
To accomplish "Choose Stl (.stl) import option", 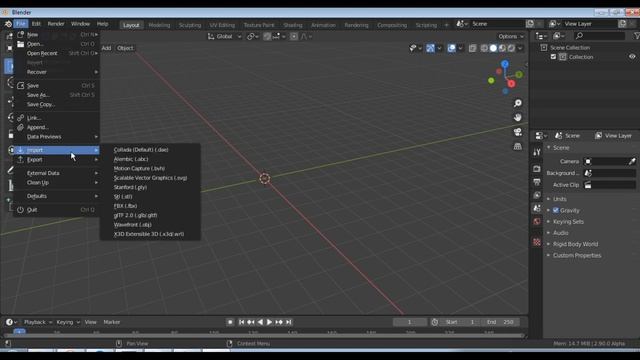I will click(123, 196).
